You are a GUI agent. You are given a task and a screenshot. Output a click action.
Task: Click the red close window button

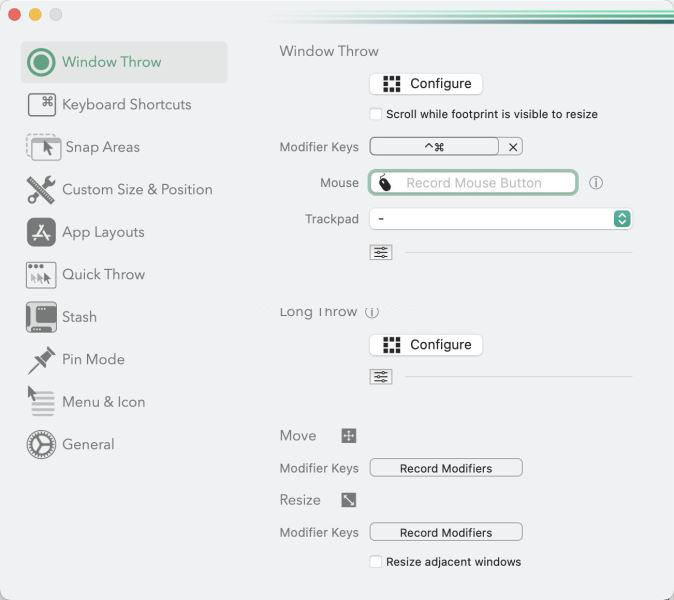click(15, 15)
